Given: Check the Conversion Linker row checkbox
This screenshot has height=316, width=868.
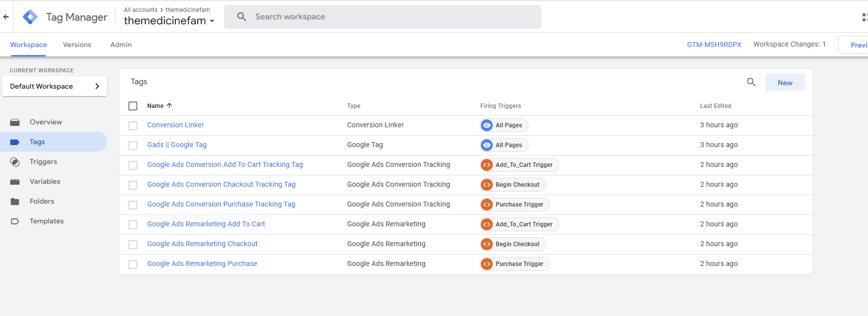Looking at the screenshot, I should [x=133, y=126].
